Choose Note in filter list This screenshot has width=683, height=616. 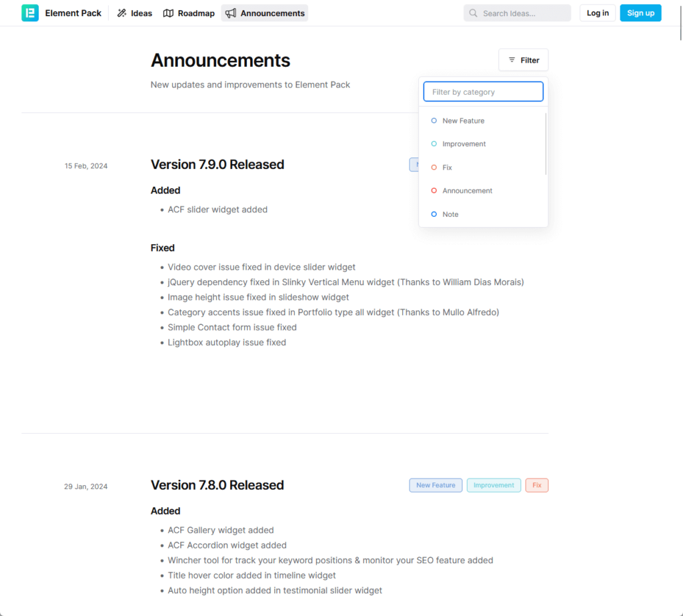pos(484,214)
